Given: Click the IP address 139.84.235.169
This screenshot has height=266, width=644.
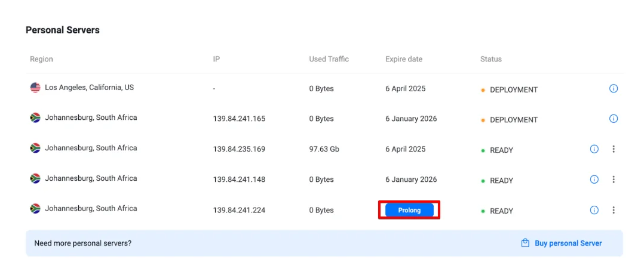Looking at the screenshot, I should click(239, 149).
